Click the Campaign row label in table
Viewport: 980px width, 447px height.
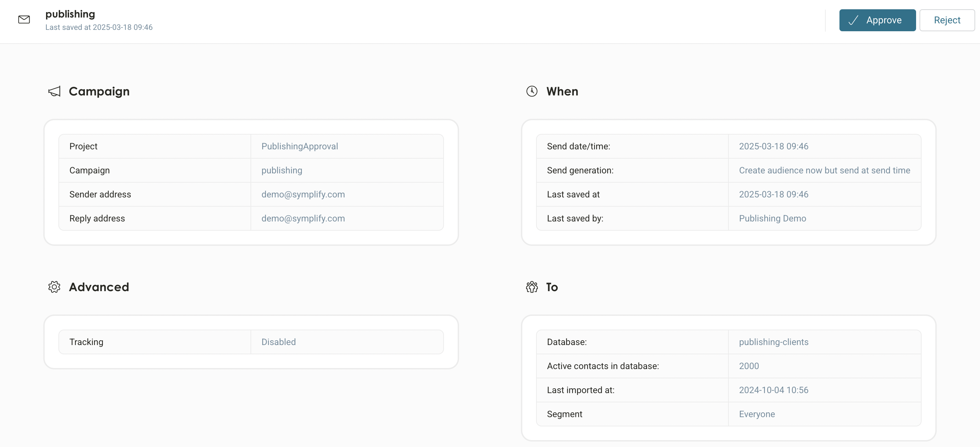coord(89,170)
